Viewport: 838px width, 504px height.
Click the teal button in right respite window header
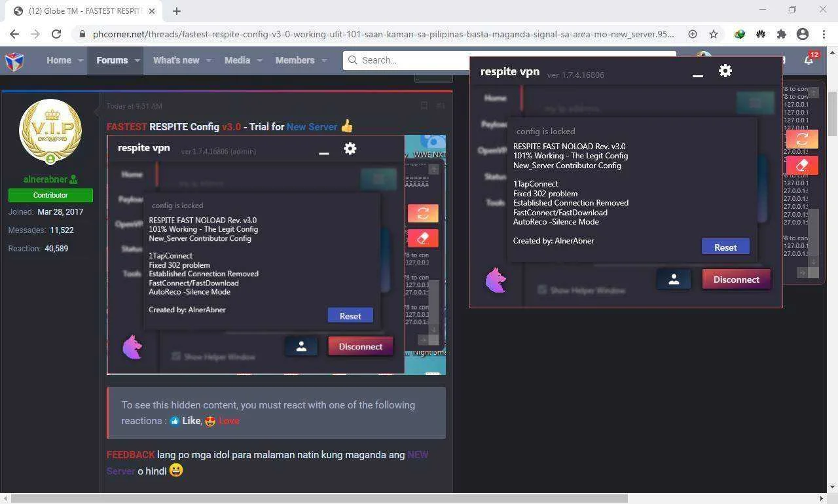(x=755, y=102)
